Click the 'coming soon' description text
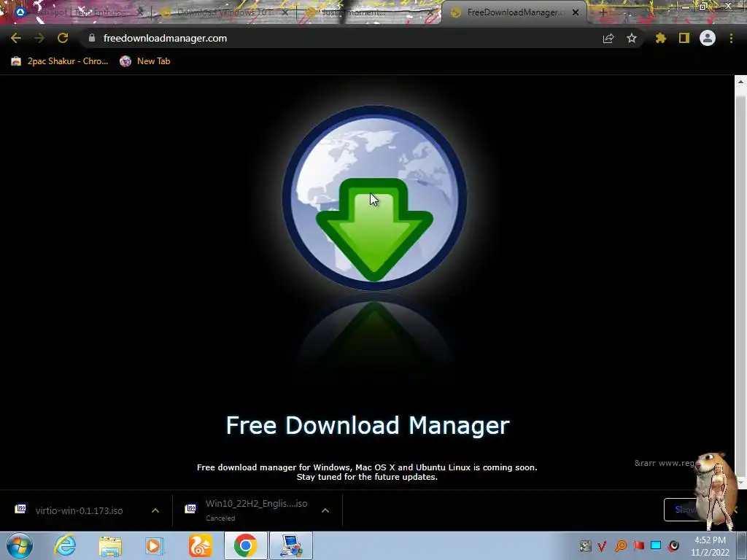The width and height of the screenshot is (747, 560). tap(367, 472)
